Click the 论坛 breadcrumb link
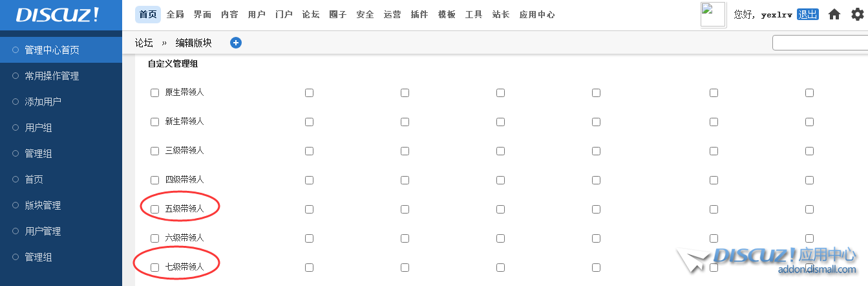Viewport: 868px width, 286px height. tap(144, 43)
